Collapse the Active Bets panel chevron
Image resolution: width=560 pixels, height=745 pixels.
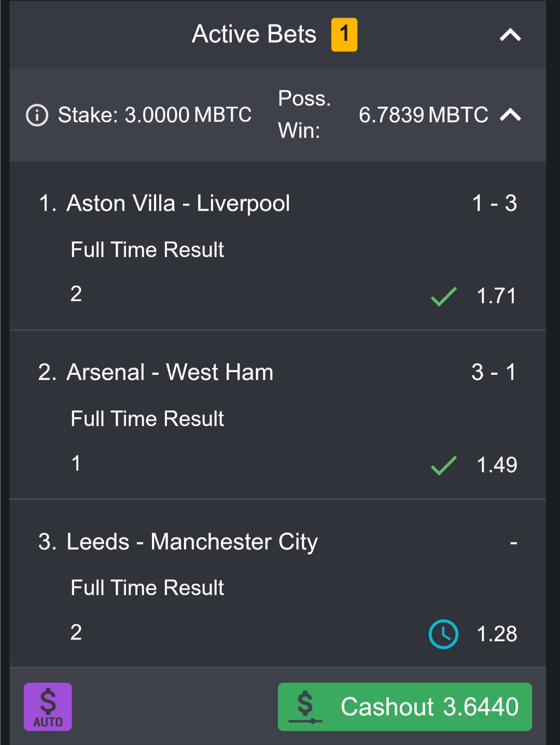point(510,35)
